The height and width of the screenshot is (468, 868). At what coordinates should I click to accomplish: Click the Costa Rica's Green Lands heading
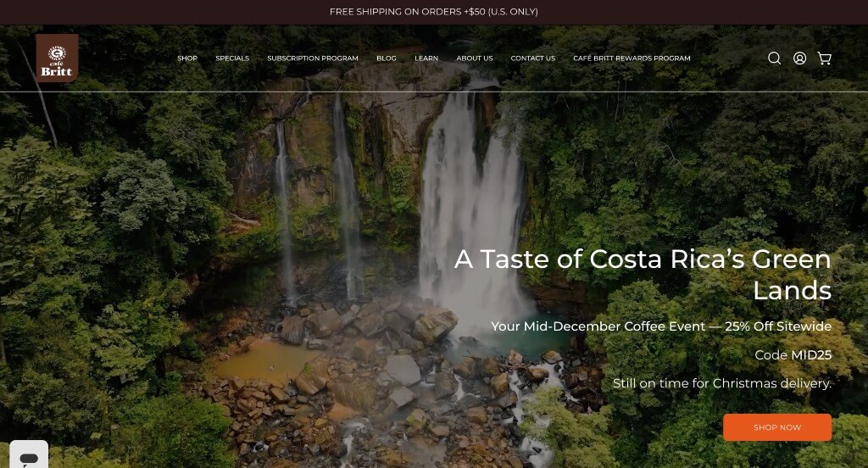tap(643, 275)
